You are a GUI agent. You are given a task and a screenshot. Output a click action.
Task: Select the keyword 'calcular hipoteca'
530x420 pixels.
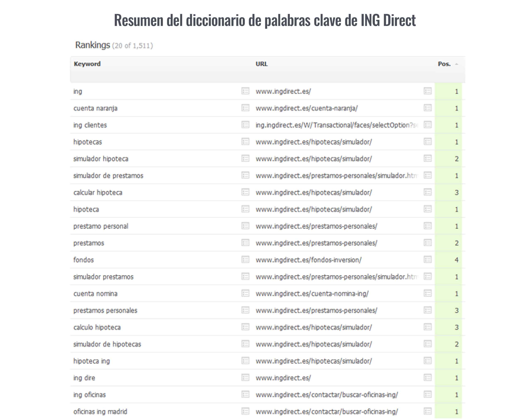tap(98, 192)
